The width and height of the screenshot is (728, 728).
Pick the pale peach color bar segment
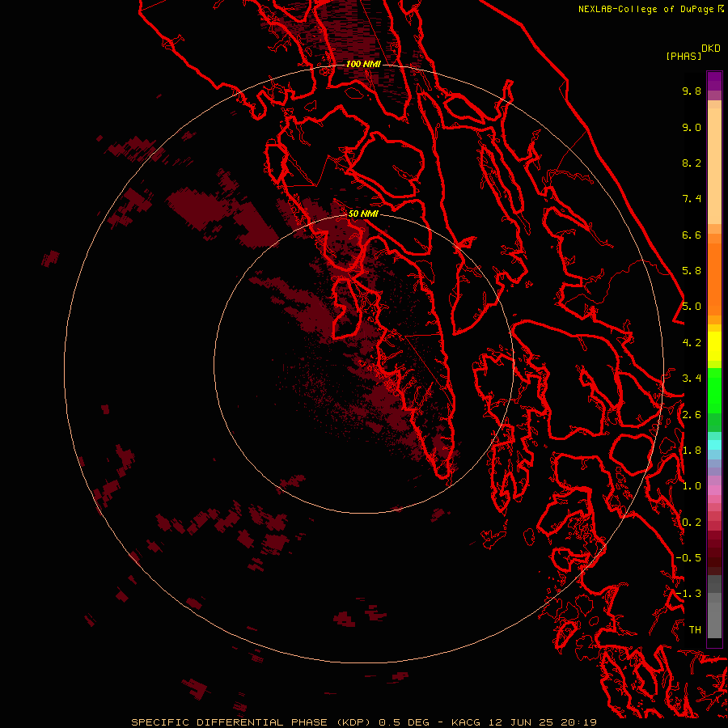pos(714,166)
